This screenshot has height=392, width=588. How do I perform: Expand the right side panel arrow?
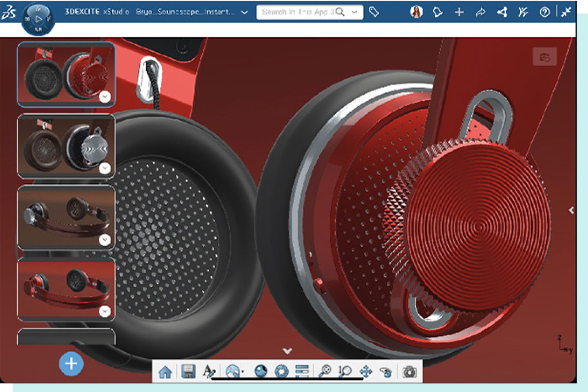click(571, 210)
